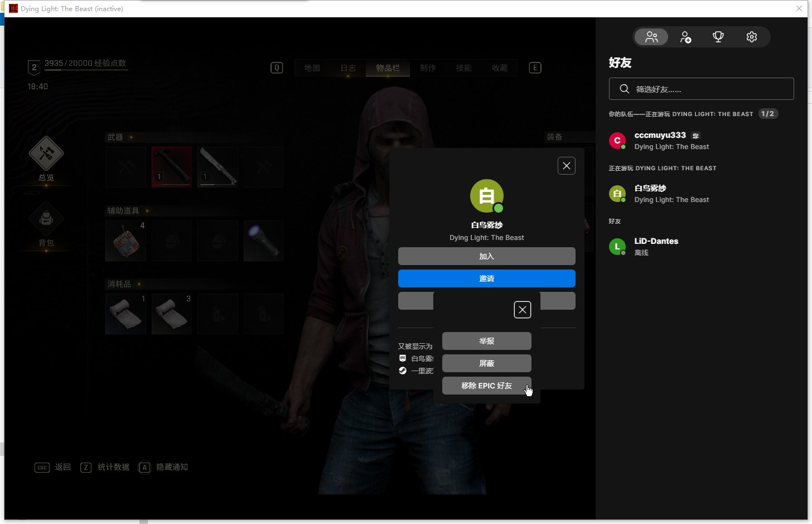Viewport: 812px width, 524px height.
Task: Click the Block (屏蔽) button
Action: coord(486,363)
